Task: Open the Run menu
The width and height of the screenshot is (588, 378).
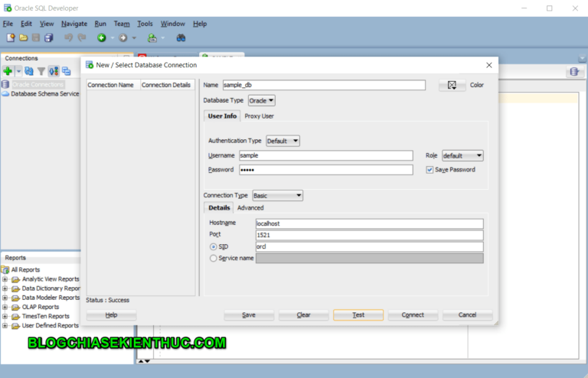Action: coord(100,24)
